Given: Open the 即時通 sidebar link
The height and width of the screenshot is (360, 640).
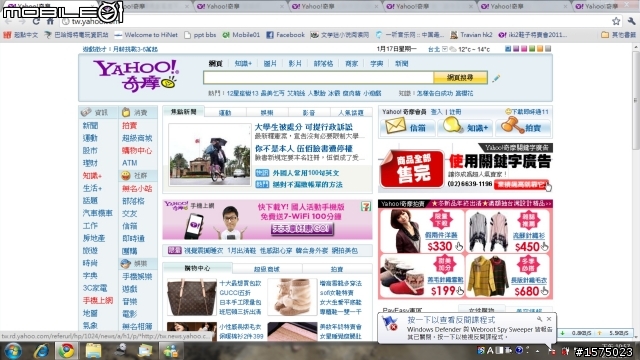Looking at the screenshot, I should (133, 238).
